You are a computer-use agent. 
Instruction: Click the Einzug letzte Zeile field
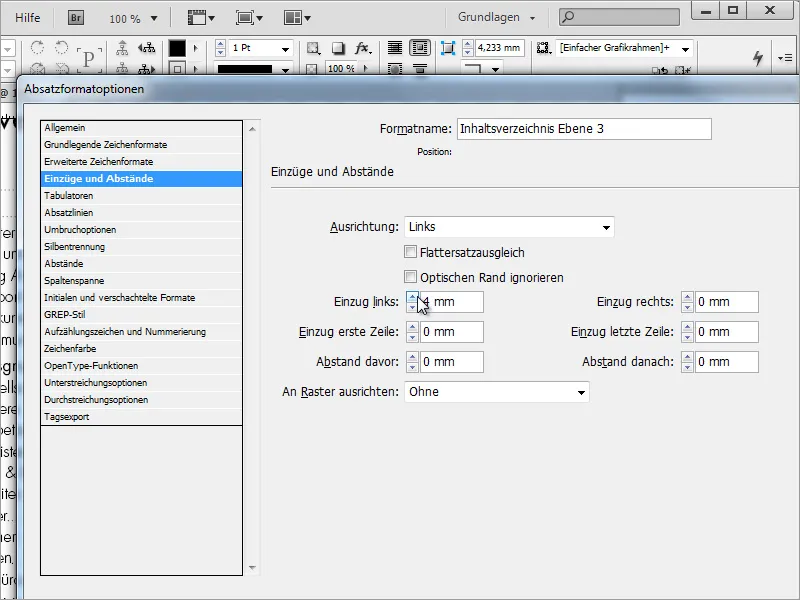727,332
